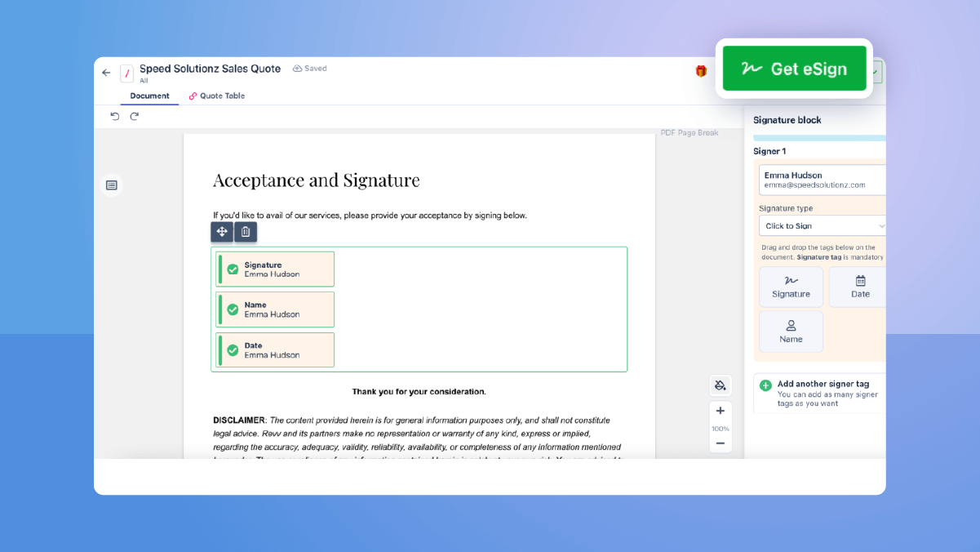Click the move handle above the signature block
980x552 pixels.
221,232
